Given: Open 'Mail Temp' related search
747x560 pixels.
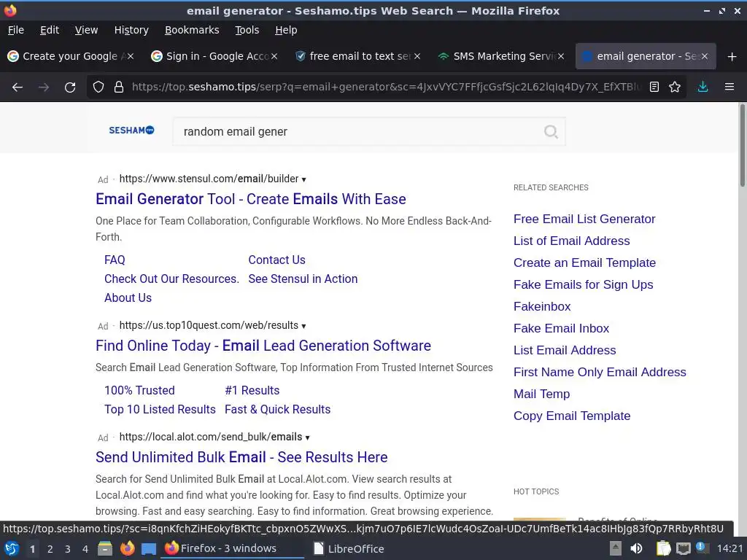Looking at the screenshot, I should click(542, 394).
